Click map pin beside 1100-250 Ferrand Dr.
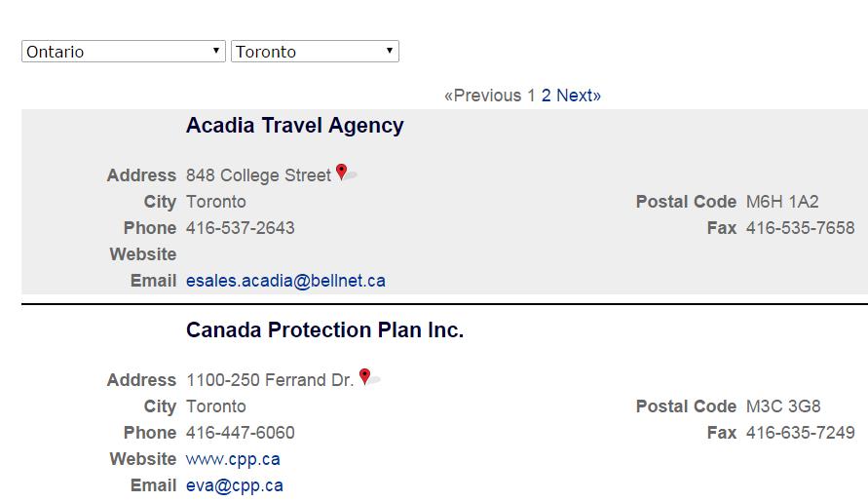868x502 pixels. click(364, 376)
